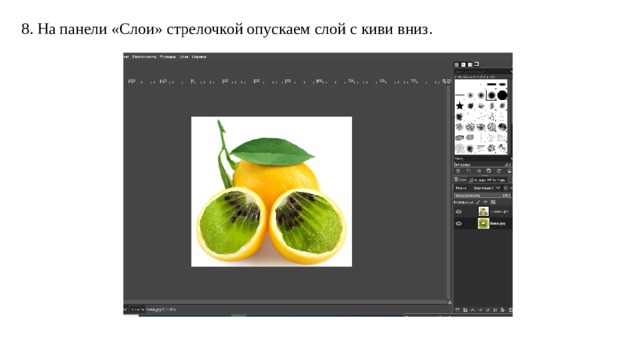This screenshot has width=640, height=360.
Task: Open the Инструменты menu in GIMP
Action: coord(144,57)
